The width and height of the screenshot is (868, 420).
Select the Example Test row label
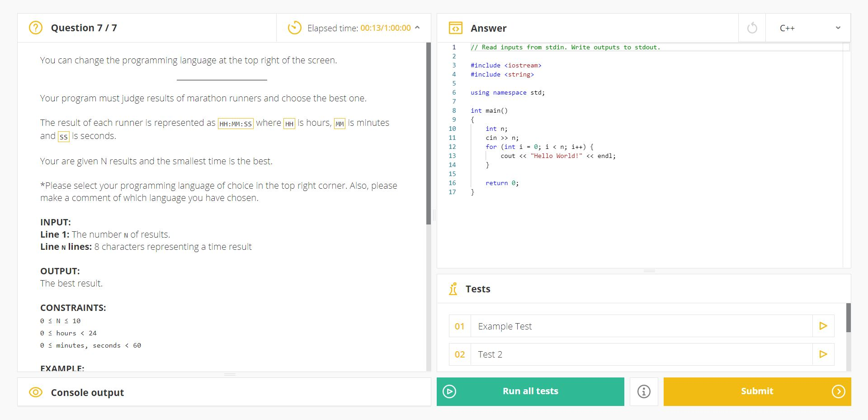point(505,326)
